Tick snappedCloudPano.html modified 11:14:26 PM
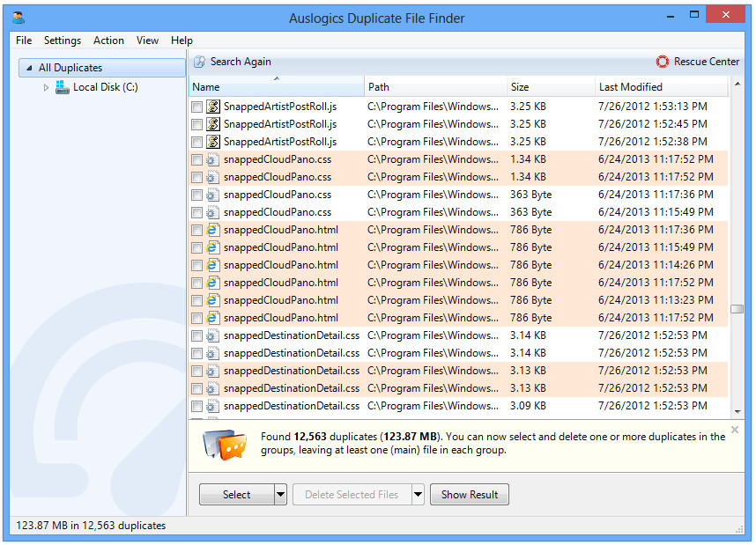 click(x=196, y=266)
